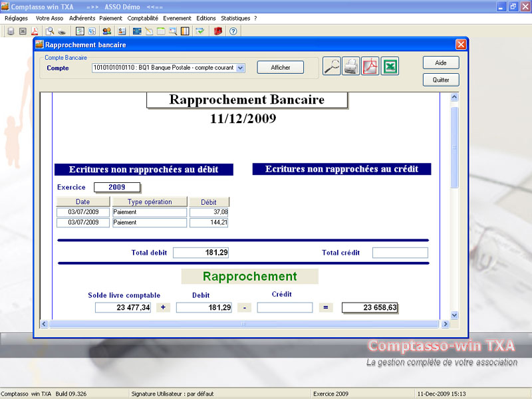Click the main toolbar PDF icon
This screenshot has width=532, height=399.
[34, 31]
